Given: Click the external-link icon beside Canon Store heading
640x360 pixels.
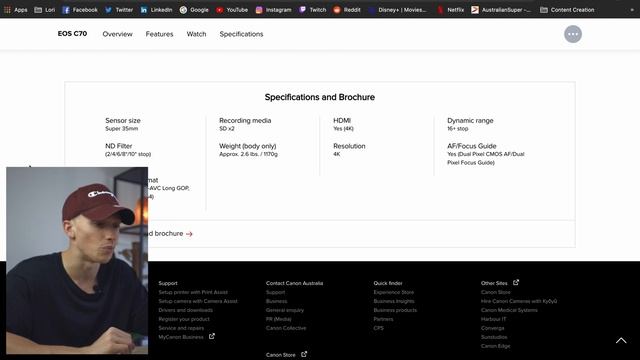Looking at the screenshot, I should pyautogui.click(x=304, y=354).
